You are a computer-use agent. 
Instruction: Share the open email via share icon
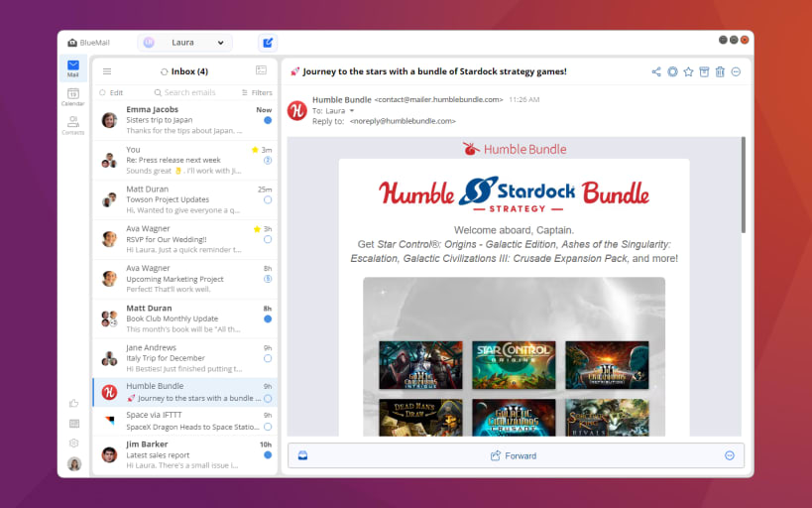[656, 72]
